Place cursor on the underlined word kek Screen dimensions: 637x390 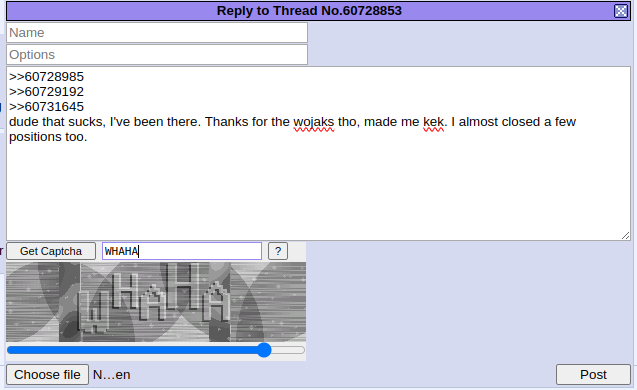[433, 122]
